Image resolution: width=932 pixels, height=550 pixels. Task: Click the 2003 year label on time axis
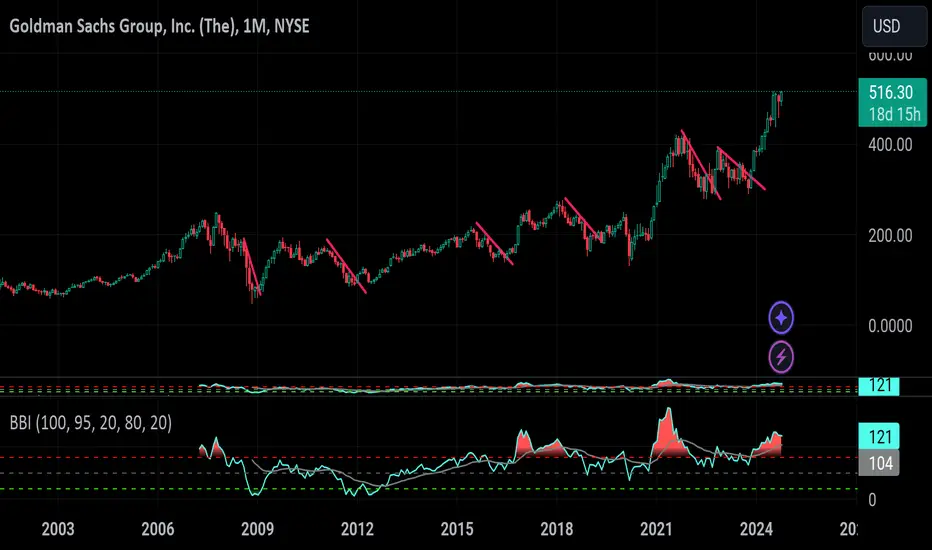point(58,529)
